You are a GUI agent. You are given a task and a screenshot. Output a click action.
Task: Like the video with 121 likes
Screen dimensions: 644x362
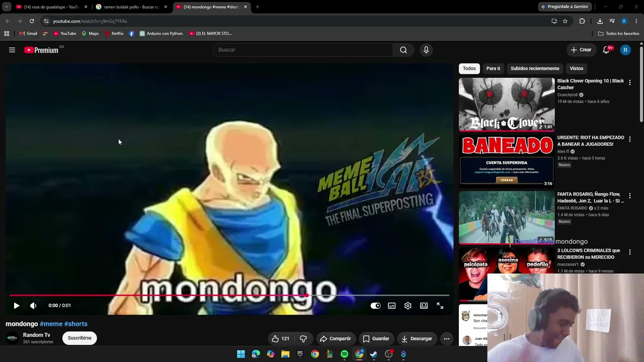pos(280,338)
